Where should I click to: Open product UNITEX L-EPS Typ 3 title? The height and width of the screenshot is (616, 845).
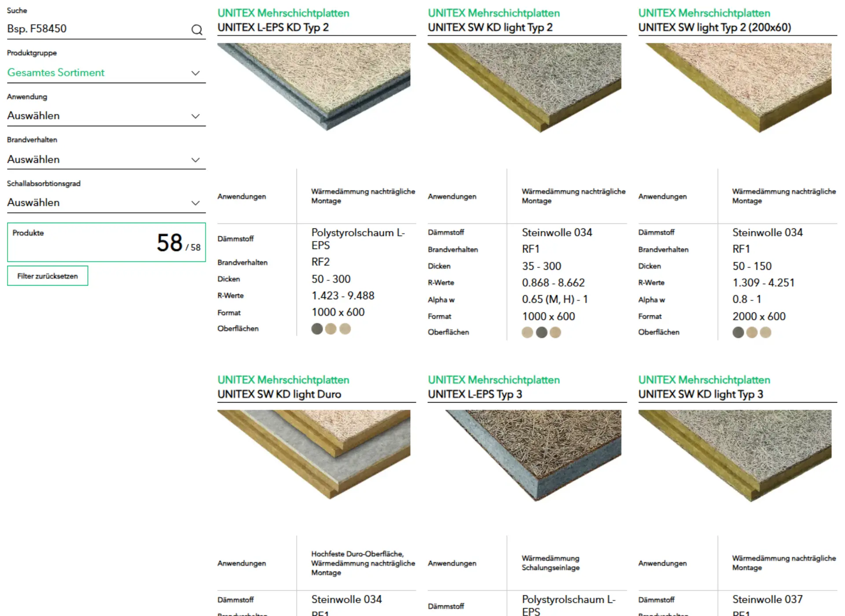475,394
